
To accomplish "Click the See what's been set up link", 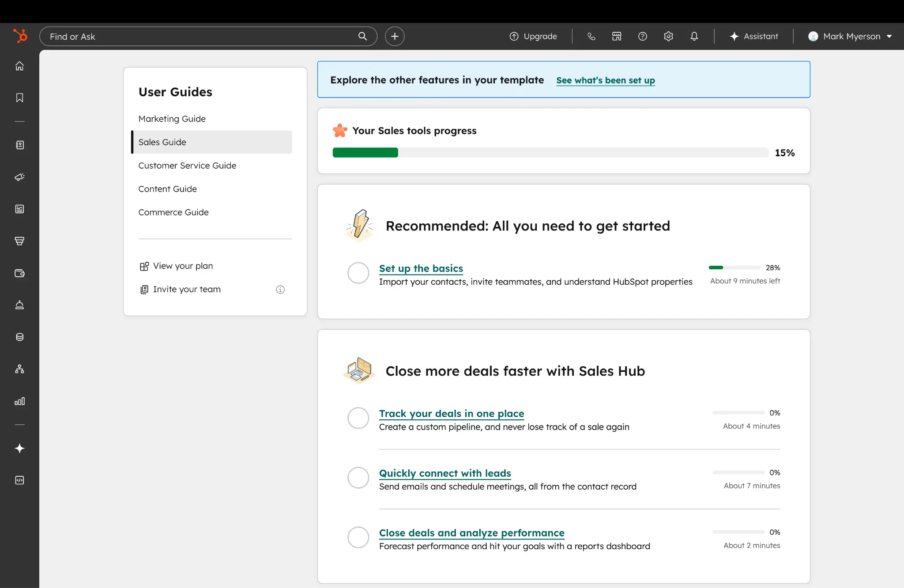I will click(x=605, y=80).
